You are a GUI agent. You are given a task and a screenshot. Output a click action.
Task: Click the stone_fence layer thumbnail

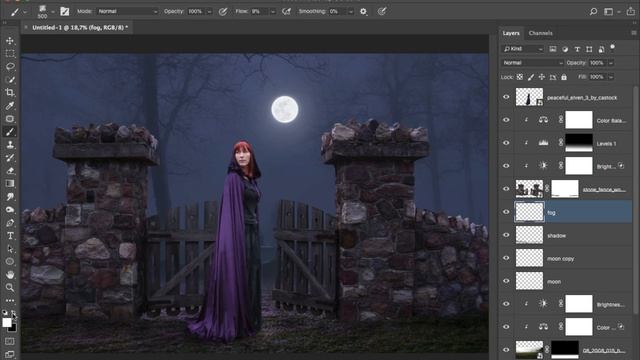pyautogui.click(x=529, y=189)
